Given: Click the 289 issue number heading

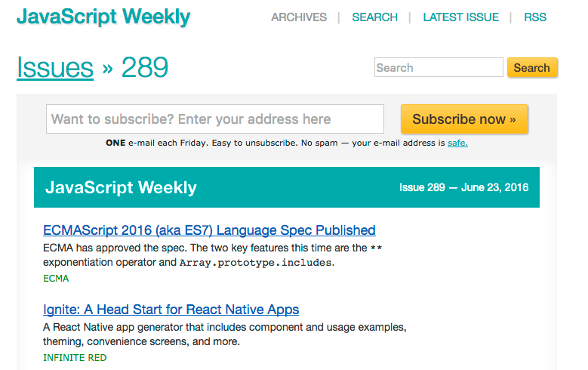Looking at the screenshot, I should pyautogui.click(x=145, y=67).
